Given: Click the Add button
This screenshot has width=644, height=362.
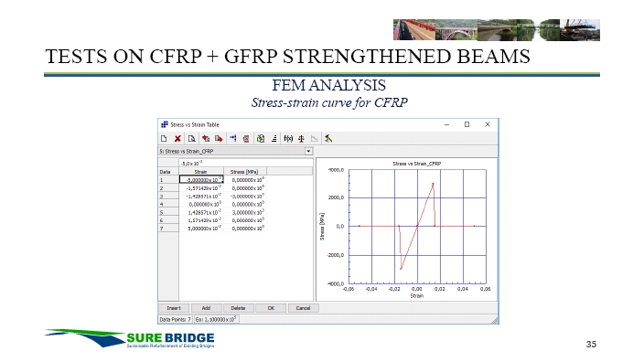Looking at the screenshot, I should [x=206, y=308].
